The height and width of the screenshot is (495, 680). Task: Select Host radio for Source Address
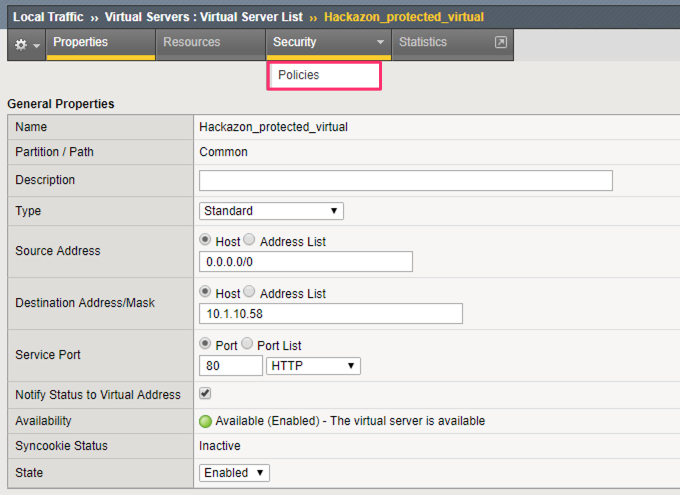coord(205,239)
